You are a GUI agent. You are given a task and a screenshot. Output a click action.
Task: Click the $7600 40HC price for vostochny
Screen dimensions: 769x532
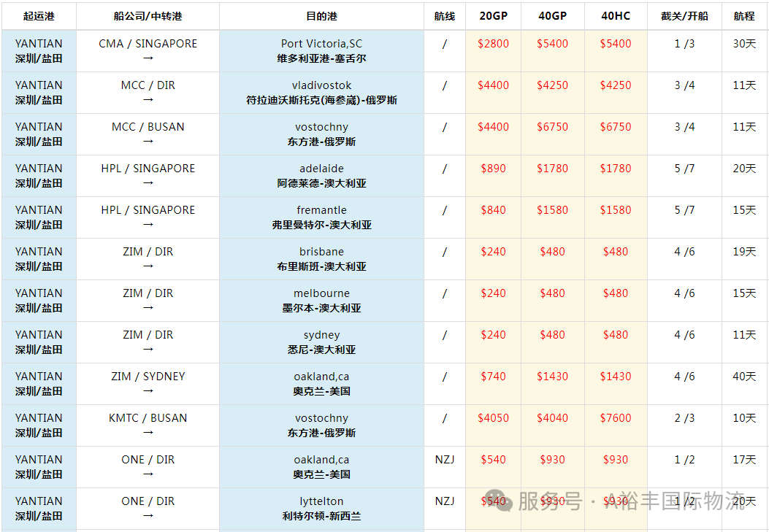coord(616,418)
